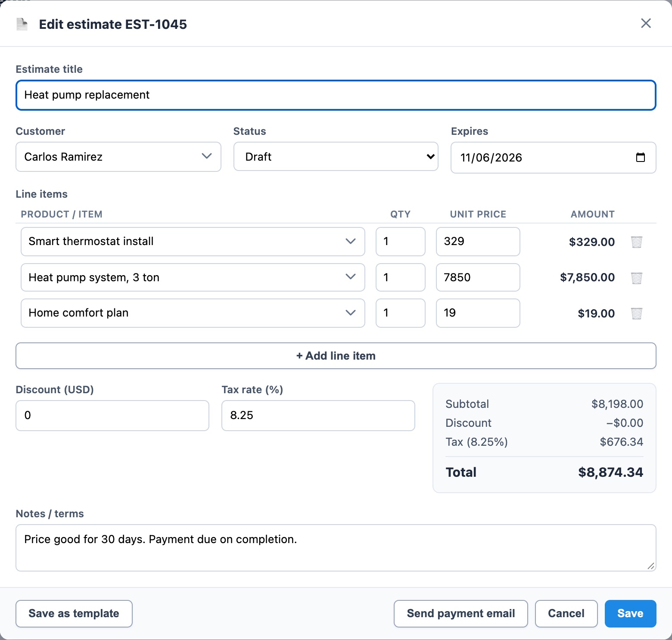This screenshot has width=672, height=640.
Task: Click the $19.00 line amount
Action: [596, 314]
